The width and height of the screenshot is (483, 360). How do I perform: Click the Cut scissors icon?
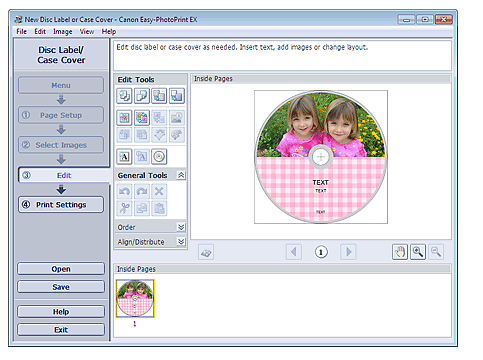tap(124, 208)
